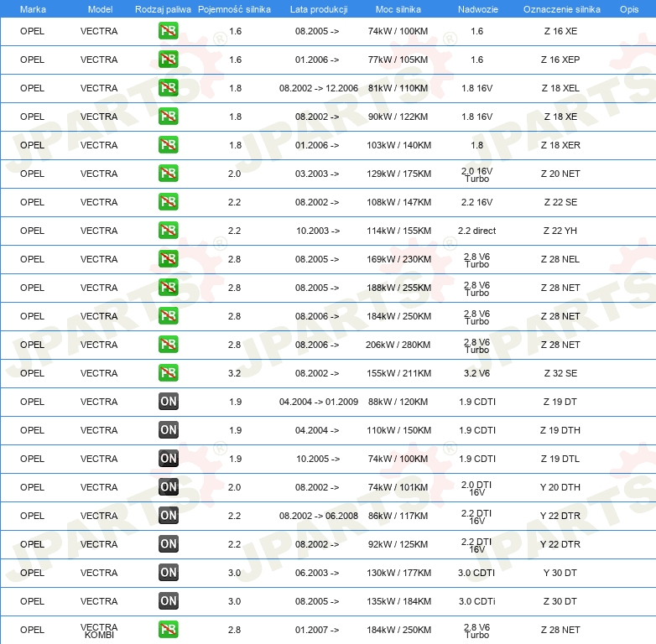Click the Lata produkcji column header
Image resolution: width=656 pixels, height=644 pixels.
tap(319, 9)
